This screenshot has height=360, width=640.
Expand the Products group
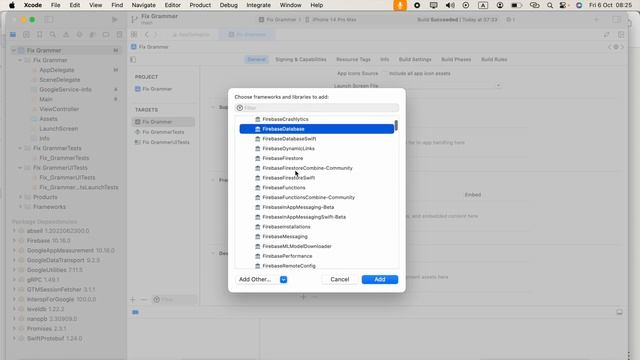click(20, 197)
